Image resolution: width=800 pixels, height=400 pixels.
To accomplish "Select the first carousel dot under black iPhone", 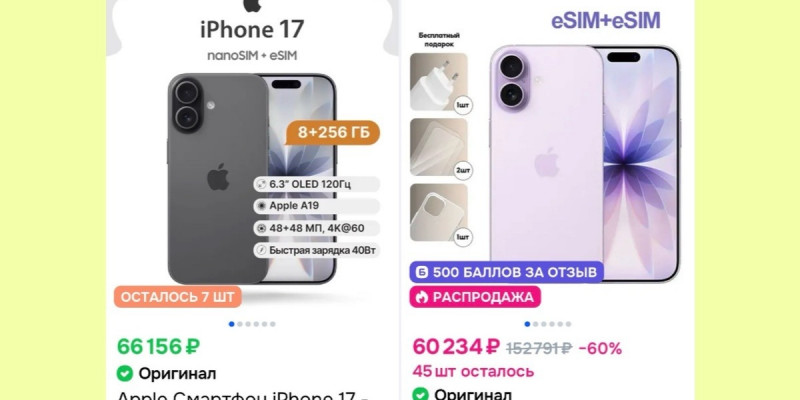I will click(x=232, y=324).
